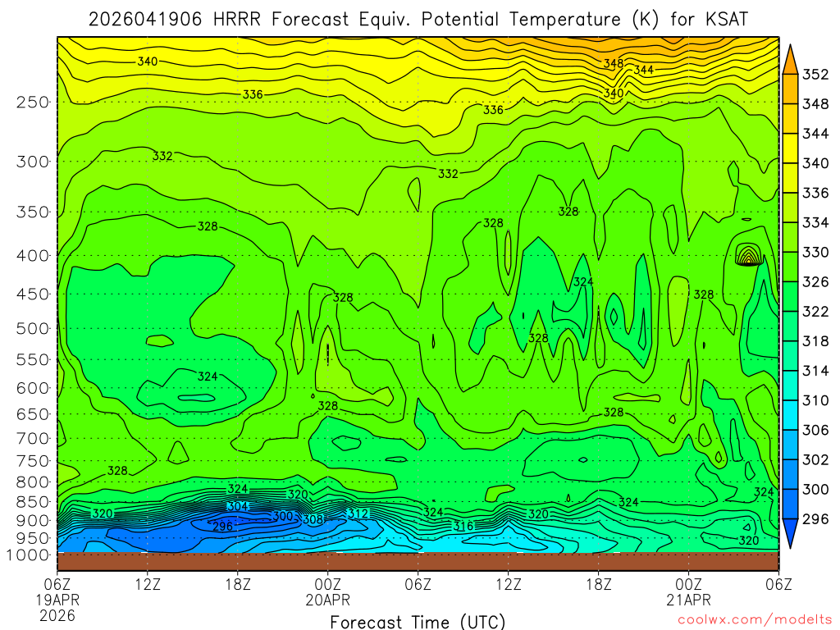The width and height of the screenshot is (840, 630).
Task: Select the 450 pressure axis label
Action: 33,294
